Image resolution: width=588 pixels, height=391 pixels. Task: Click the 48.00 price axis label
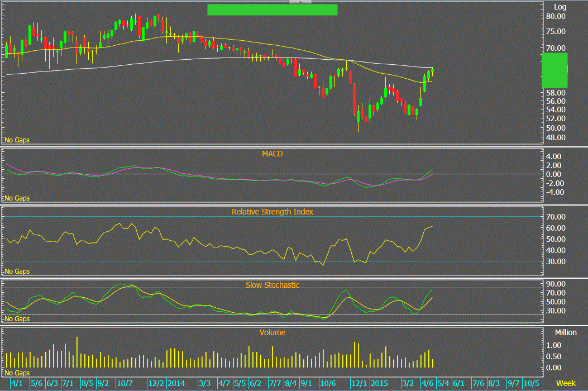pyautogui.click(x=556, y=137)
